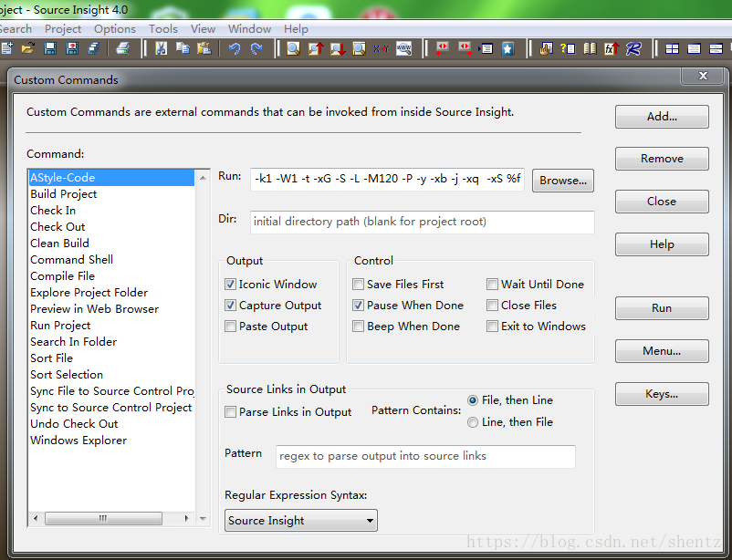Click the Go Back red arrows icon
732x560 pixels.
tap(443, 48)
